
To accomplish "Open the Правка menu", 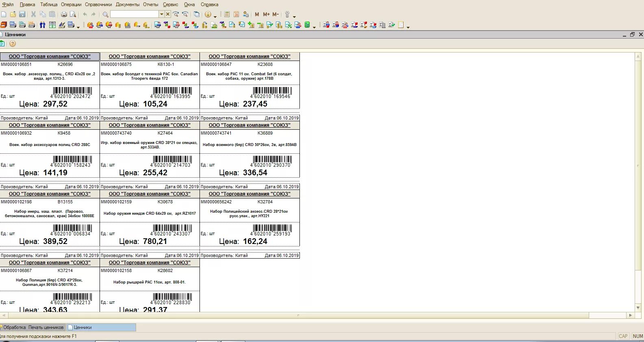I will click(27, 4).
